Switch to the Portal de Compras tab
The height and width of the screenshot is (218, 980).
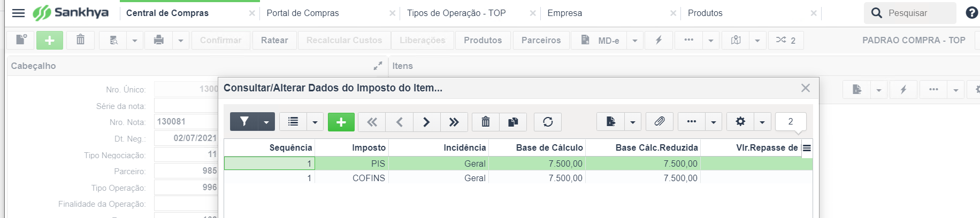[303, 13]
